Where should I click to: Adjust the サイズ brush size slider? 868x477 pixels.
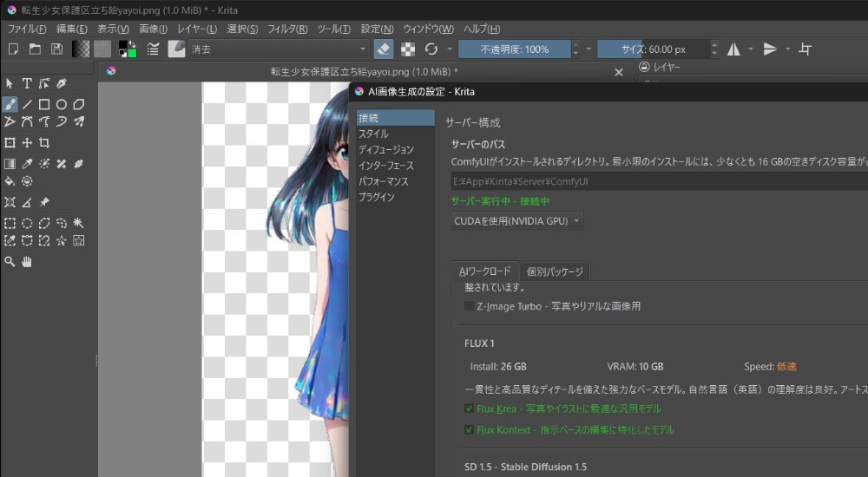(654, 49)
